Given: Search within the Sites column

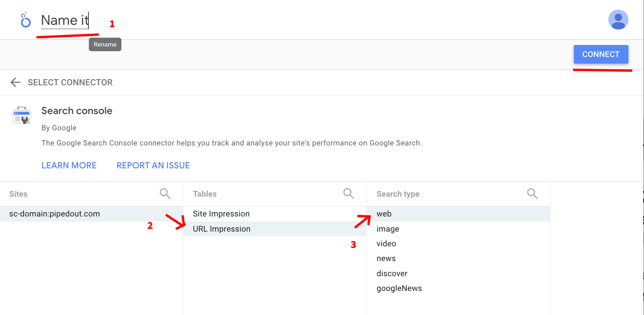Looking at the screenshot, I should (165, 194).
